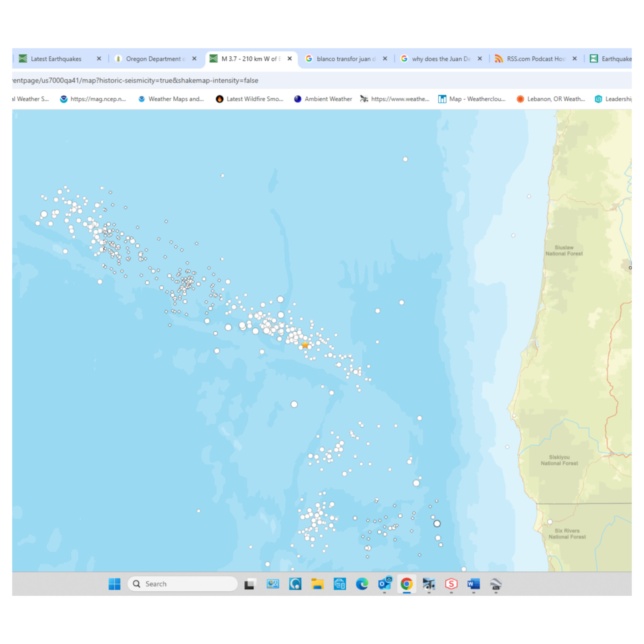Click the Google Chrome taskbar icon
Image resolution: width=644 pixels, height=644 pixels.
[x=407, y=584]
